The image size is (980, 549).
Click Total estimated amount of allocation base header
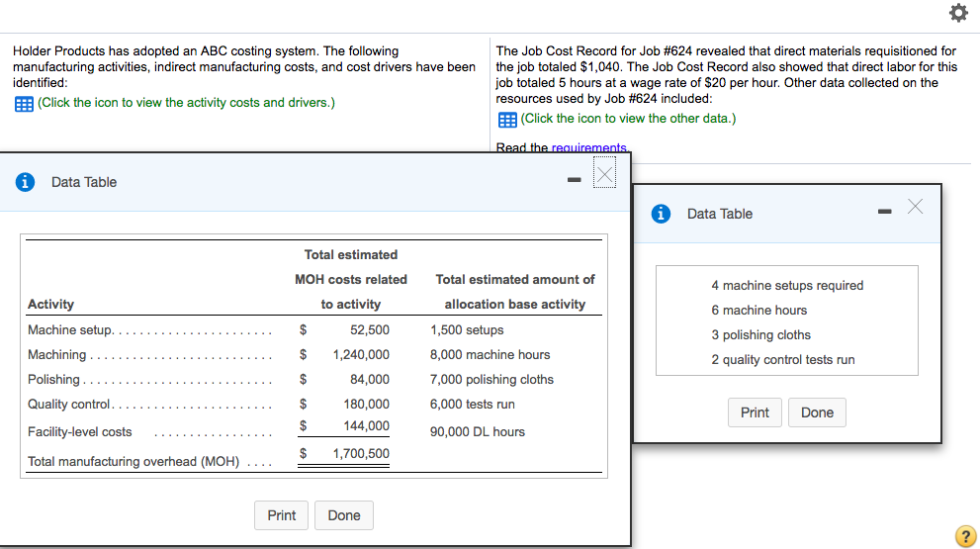tap(515, 292)
